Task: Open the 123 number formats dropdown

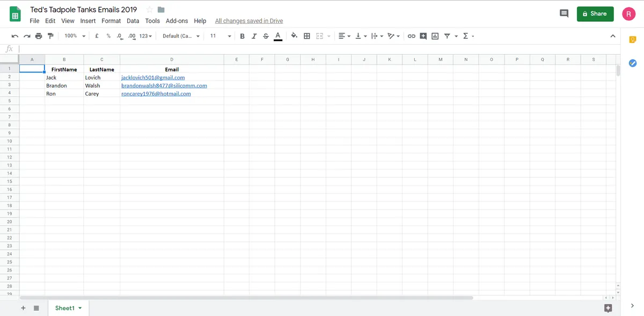Action: click(x=145, y=36)
